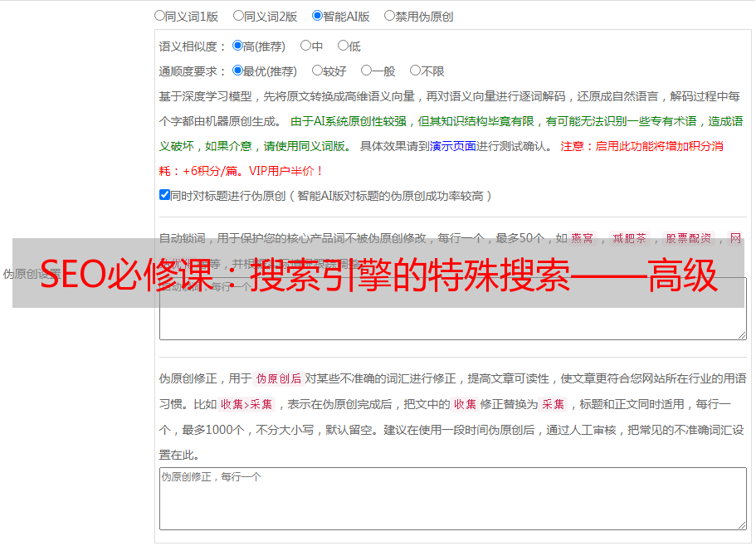Click the red VIP用户半价 notice text
The height and width of the screenshot is (546, 756).
click(285, 171)
